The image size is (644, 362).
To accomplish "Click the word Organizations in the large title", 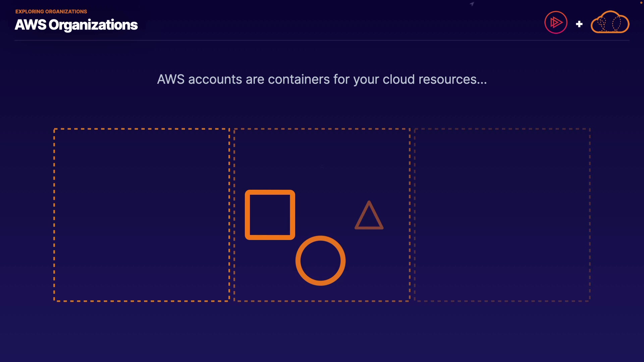I will point(93,25).
